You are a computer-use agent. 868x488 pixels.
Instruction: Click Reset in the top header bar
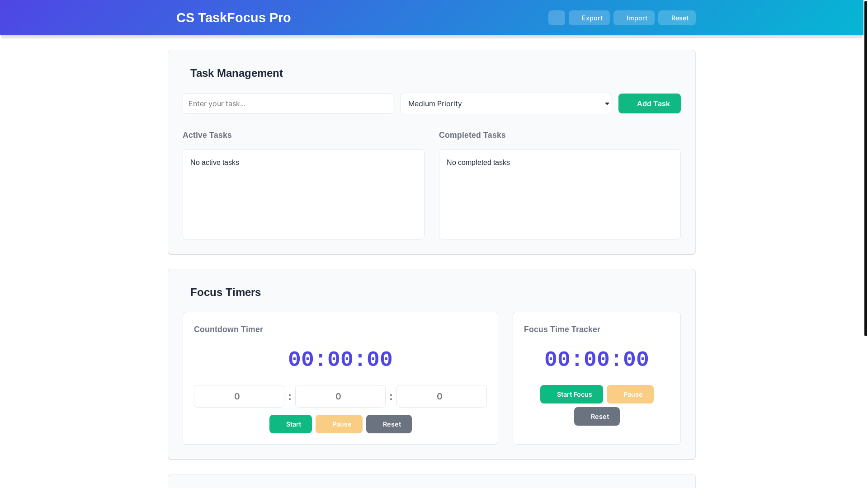677,18
